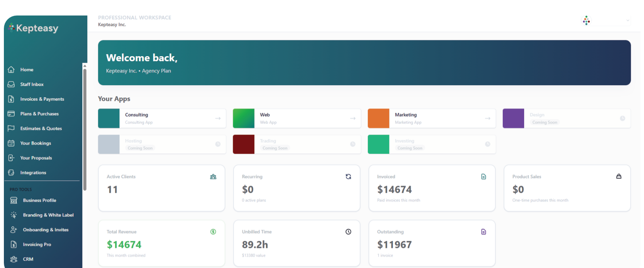Viewport: 644px width, 268px height.
Task: Click the Active Clients group icon
Action: (213, 177)
